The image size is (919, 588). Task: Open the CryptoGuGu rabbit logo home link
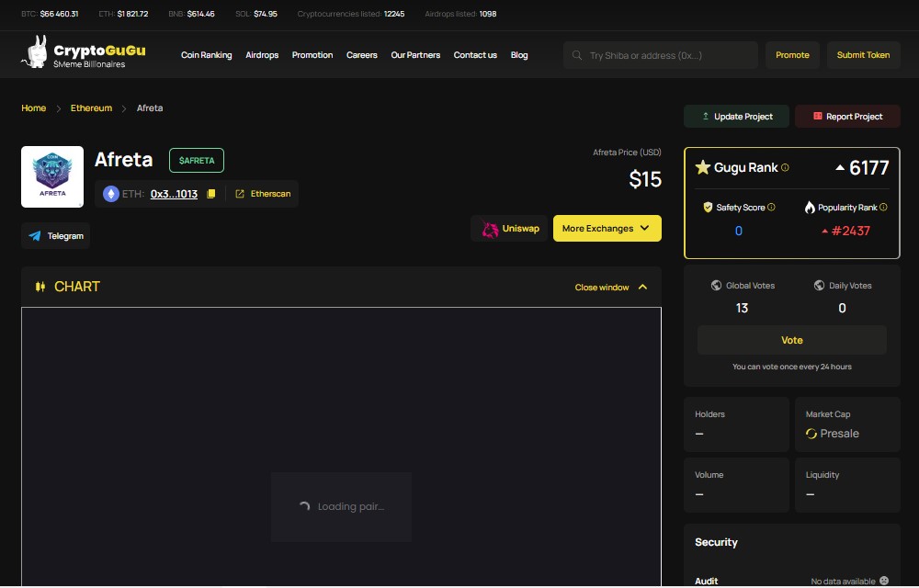click(84, 52)
